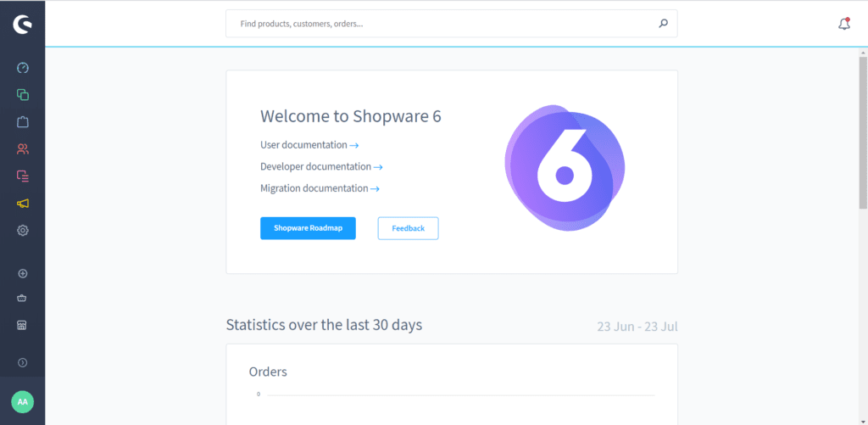868x425 pixels.
Task: Open the storefront icon in sidebar
Action: point(23,326)
